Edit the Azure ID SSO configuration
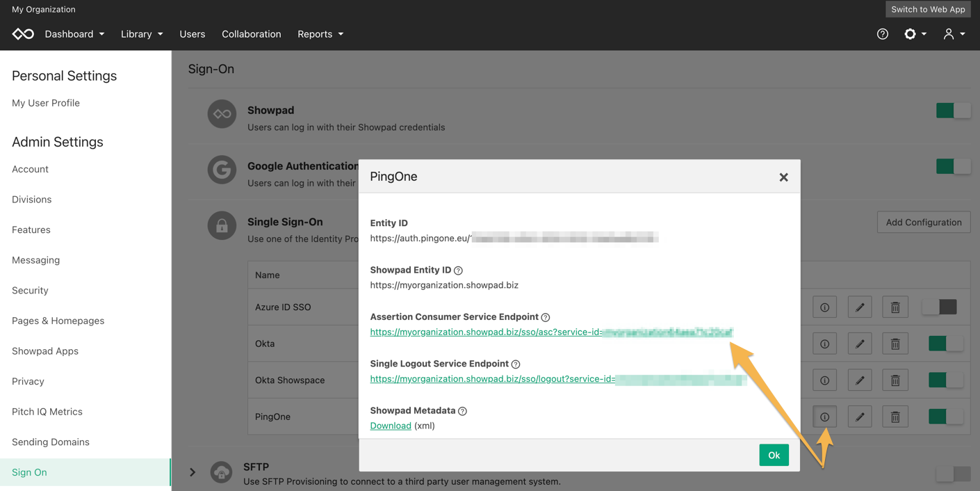The height and width of the screenshot is (491, 980). (860, 307)
